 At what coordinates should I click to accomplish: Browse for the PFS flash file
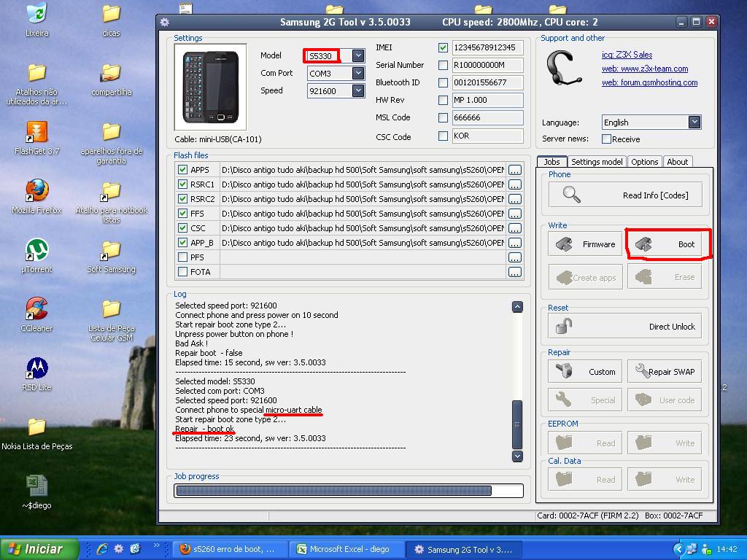(514, 257)
